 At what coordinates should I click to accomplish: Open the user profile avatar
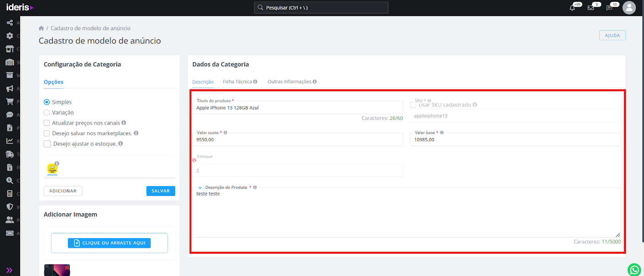[629, 8]
